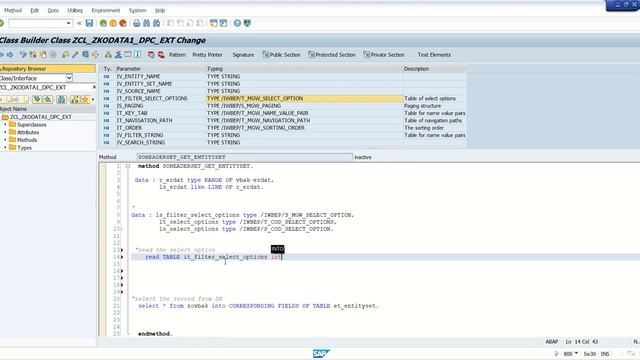Click the Full Screen toggle icon
This screenshot has width=640, height=360.
tap(128, 55)
